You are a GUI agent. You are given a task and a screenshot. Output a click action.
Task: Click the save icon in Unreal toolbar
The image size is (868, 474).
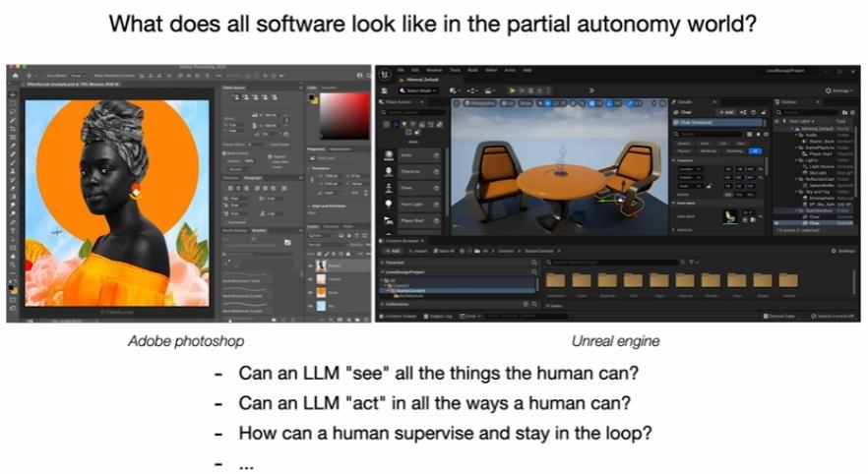(384, 90)
